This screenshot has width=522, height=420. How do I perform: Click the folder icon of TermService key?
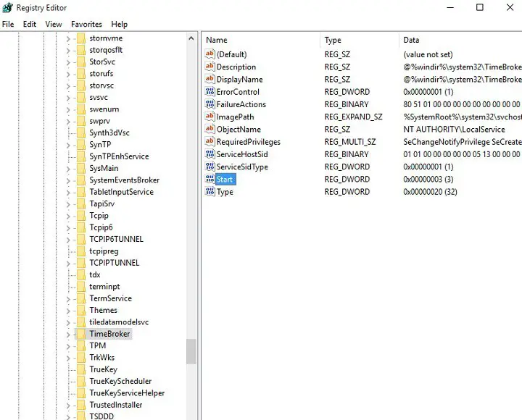[x=81, y=298]
